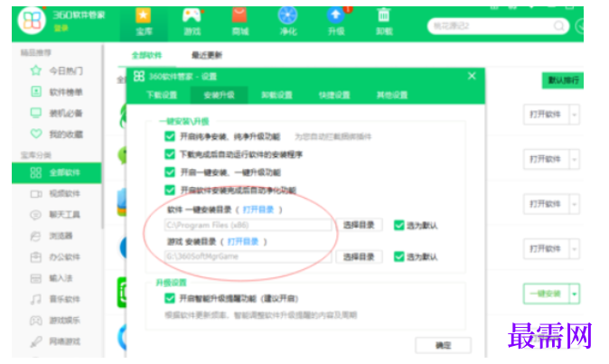Viewport: 609px width, 364px height.
Task: Open the 净化 purify icon
Action: tap(288, 15)
